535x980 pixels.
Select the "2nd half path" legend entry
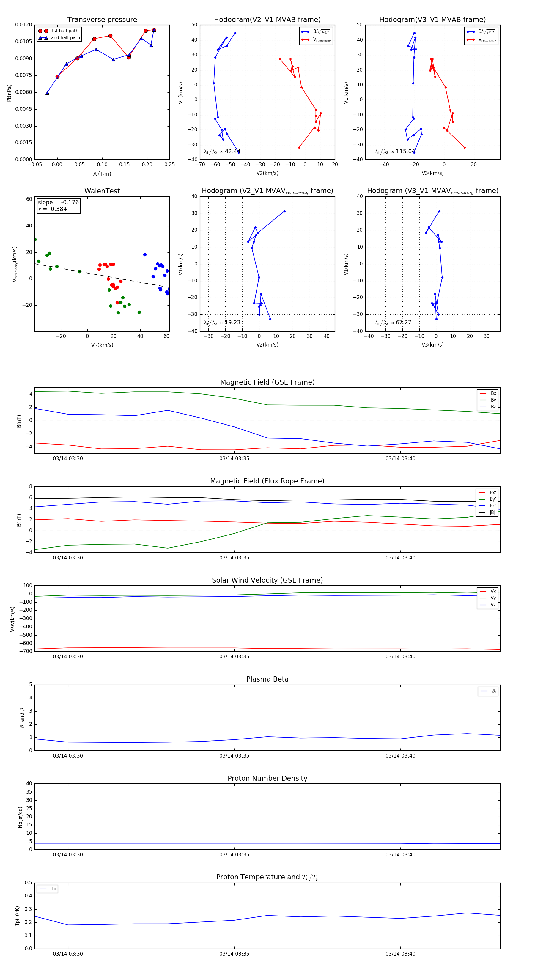point(59,38)
